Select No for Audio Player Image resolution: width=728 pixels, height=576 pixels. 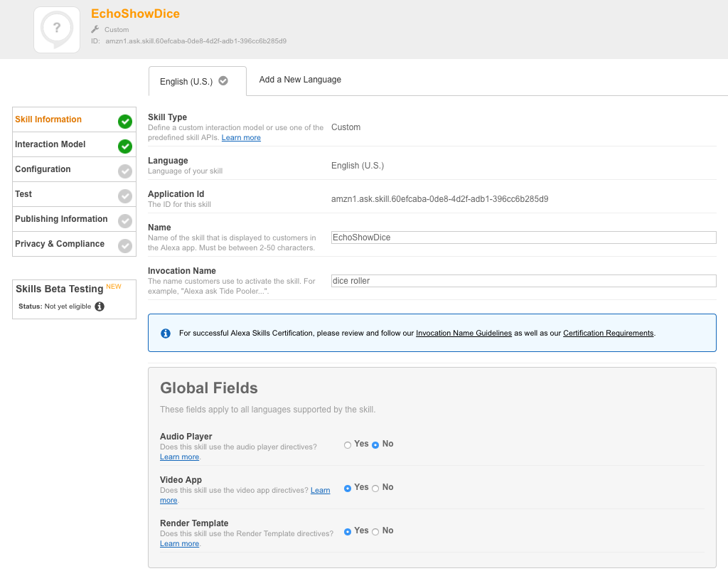point(375,445)
